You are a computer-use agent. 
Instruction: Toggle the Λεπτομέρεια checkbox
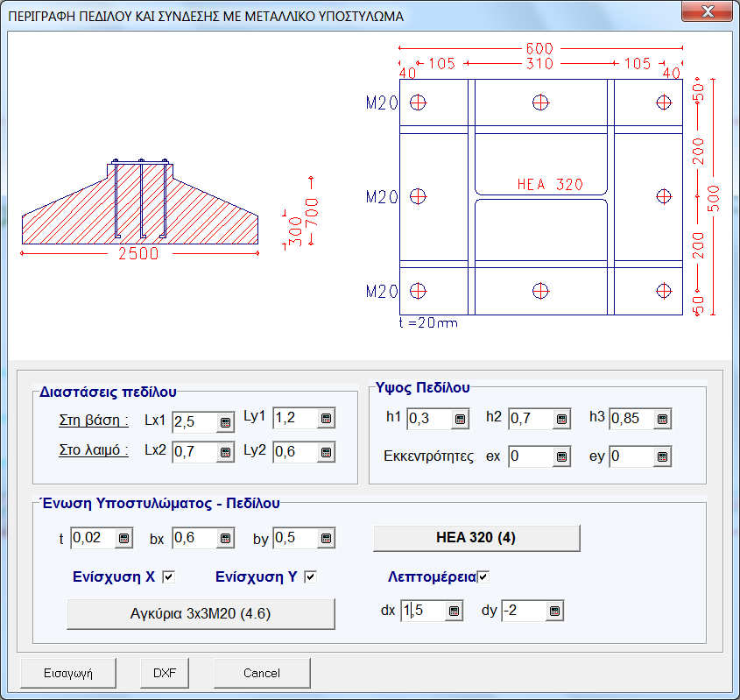483,576
